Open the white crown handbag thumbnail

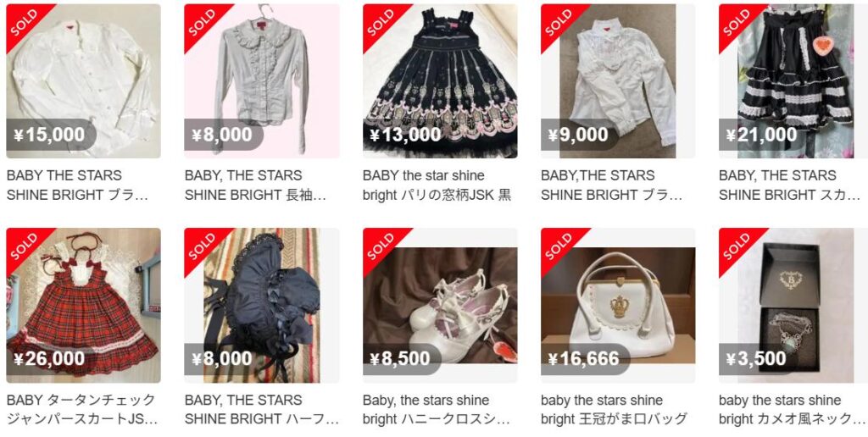tap(618, 306)
